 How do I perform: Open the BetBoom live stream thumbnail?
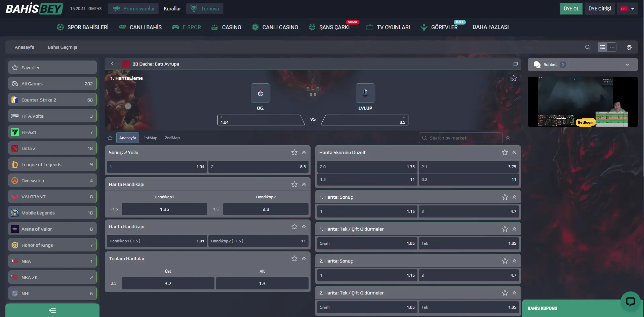pos(582,102)
